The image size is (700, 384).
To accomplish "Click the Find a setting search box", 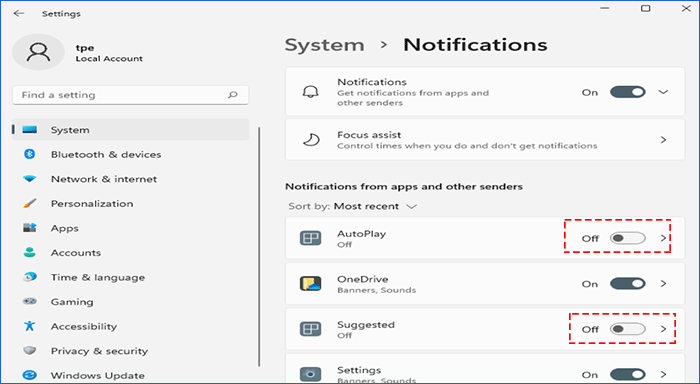I will pos(130,95).
